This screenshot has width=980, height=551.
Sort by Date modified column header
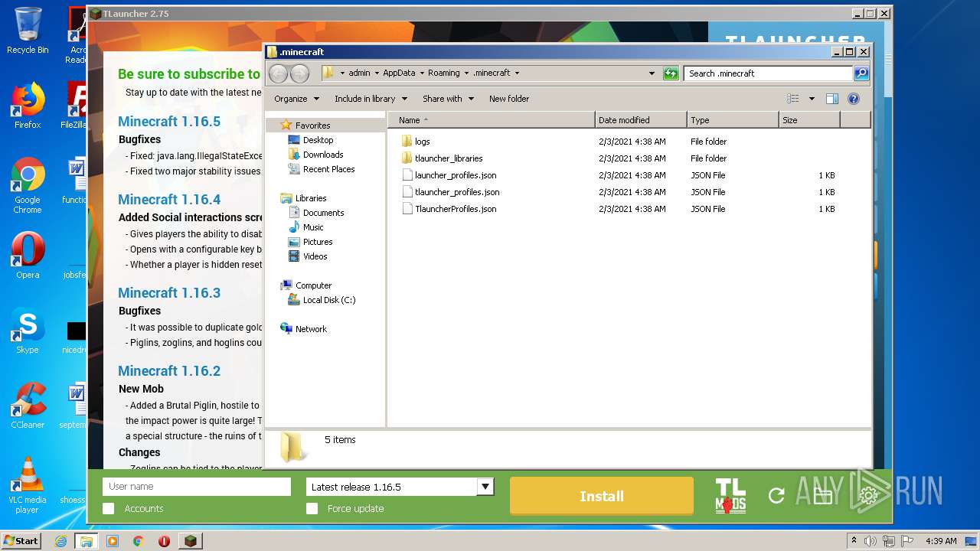[641, 120]
